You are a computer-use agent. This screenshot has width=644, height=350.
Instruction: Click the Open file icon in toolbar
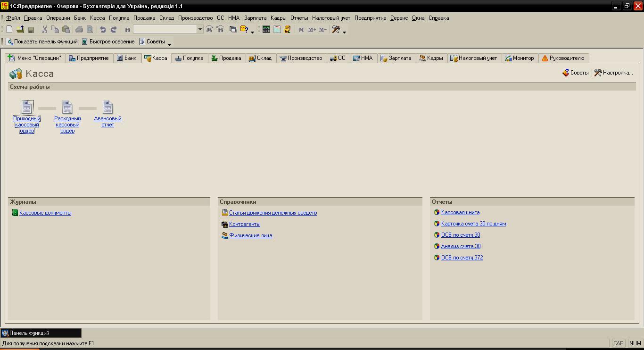(20, 29)
